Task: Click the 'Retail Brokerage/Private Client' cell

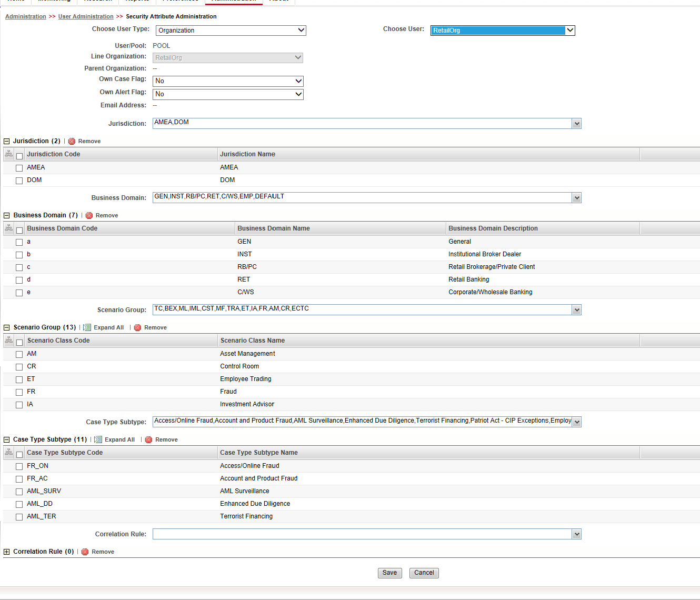Action: point(492,267)
